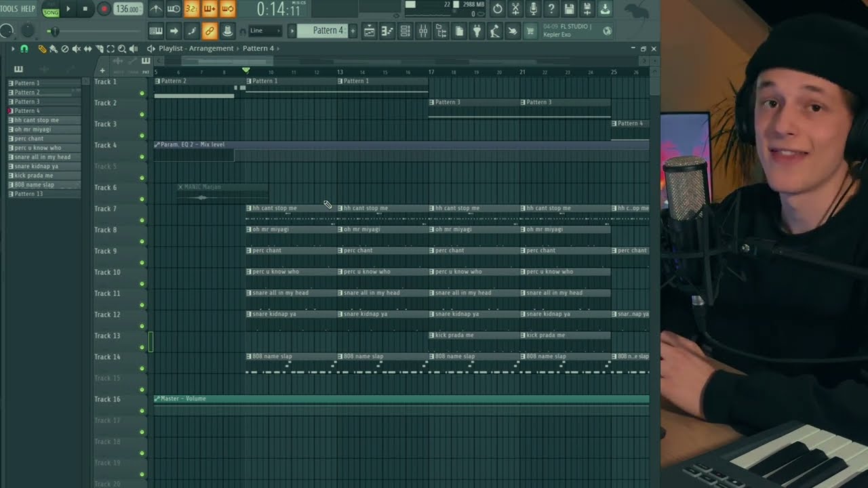Click the globe online news icon
868x488 pixels.
point(607,30)
